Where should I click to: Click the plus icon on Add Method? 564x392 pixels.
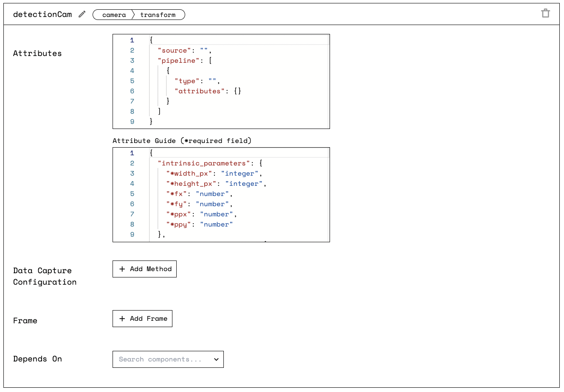click(122, 269)
